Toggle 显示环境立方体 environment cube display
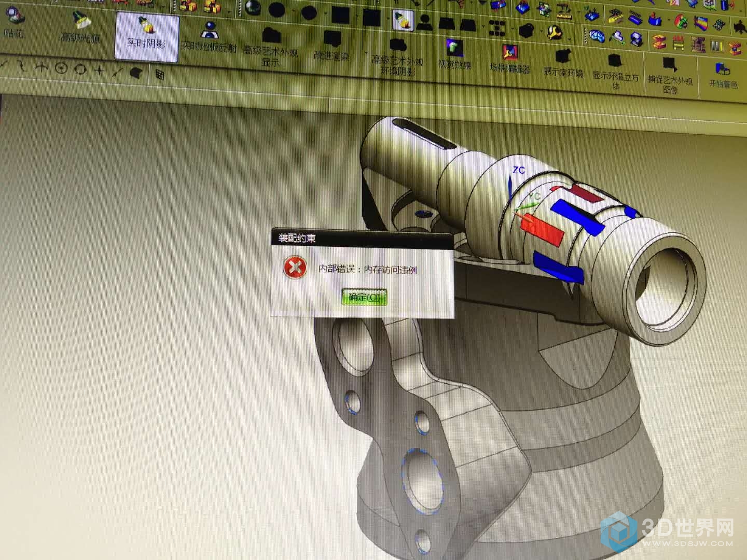The width and height of the screenshot is (747, 560). coord(616,71)
